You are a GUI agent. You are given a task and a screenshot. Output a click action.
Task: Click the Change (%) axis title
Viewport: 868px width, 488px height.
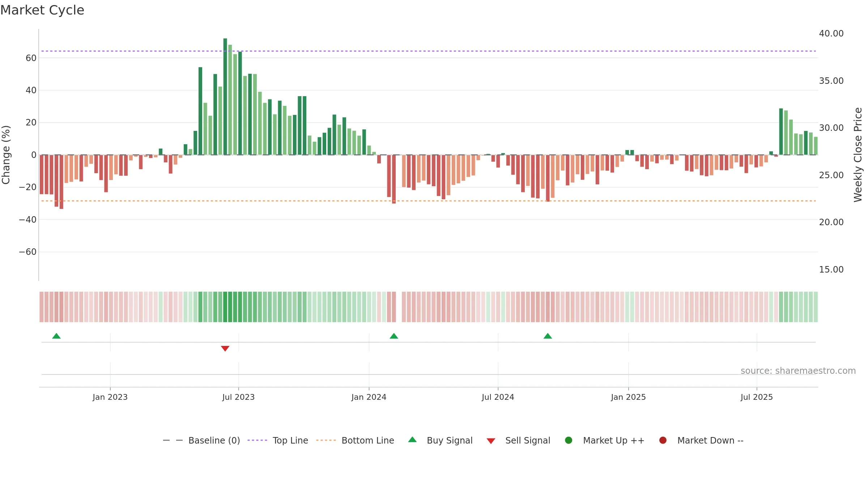(x=6, y=155)
